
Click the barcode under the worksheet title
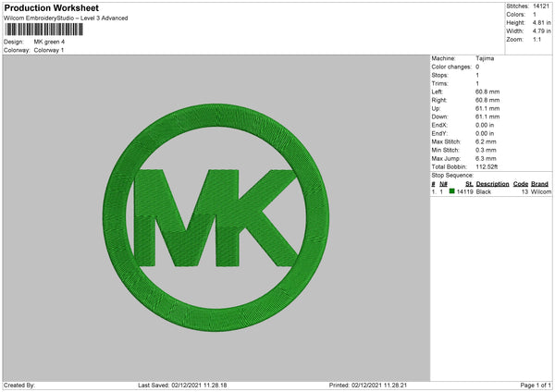pyautogui.click(x=42, y=31)
